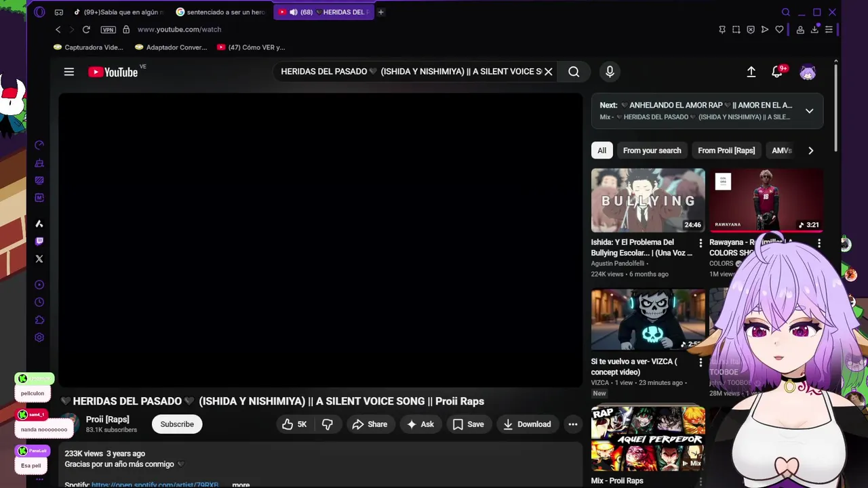Open Easy Setup sliders icon

pyautogui.click(x=829, y=30)
